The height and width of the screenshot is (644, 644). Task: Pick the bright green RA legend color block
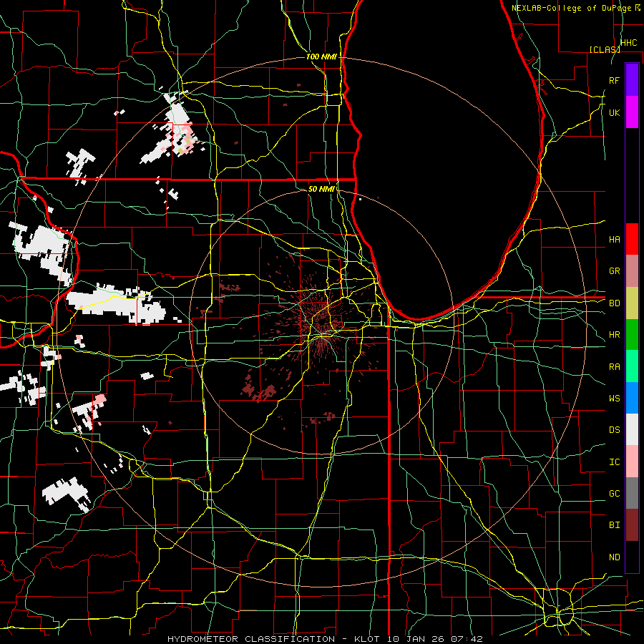[x=632, y=366]
